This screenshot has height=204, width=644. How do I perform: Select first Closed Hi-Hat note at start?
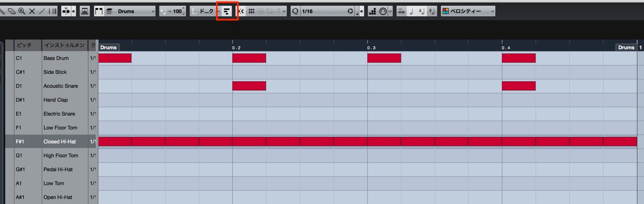(115, 142)
